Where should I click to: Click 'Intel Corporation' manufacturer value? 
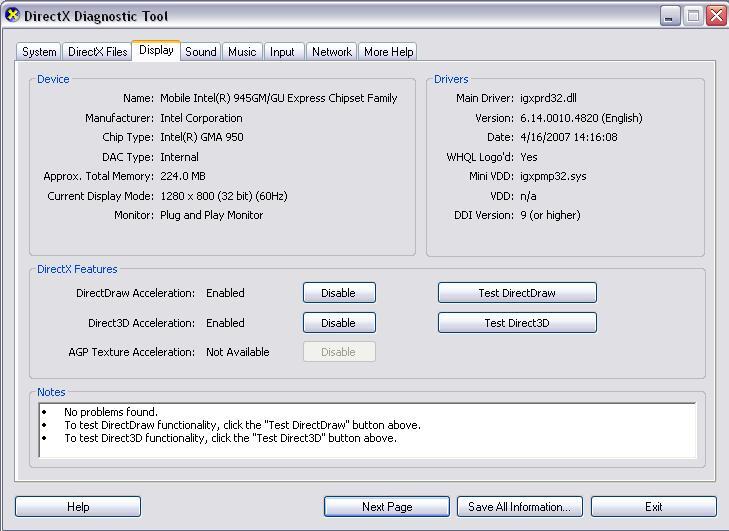[x=201, y=118]
